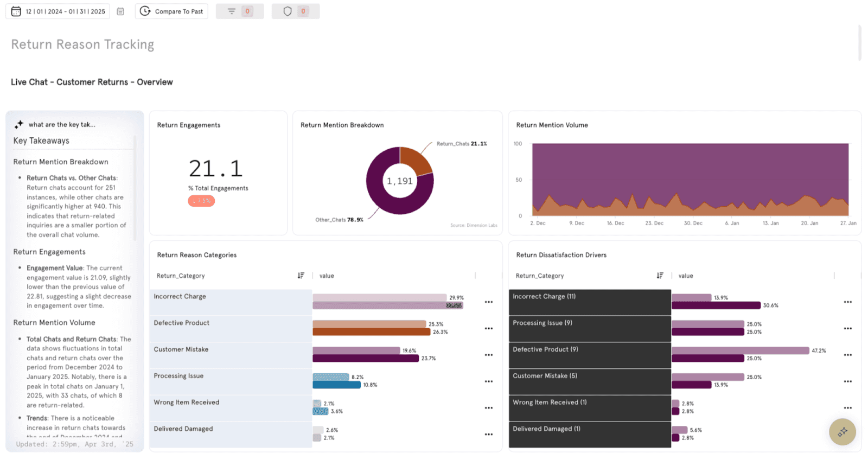Screen dimensions: 868x453
Task: Open more options for Defective Product (9) driver
Action: click(x=848, y=355)
